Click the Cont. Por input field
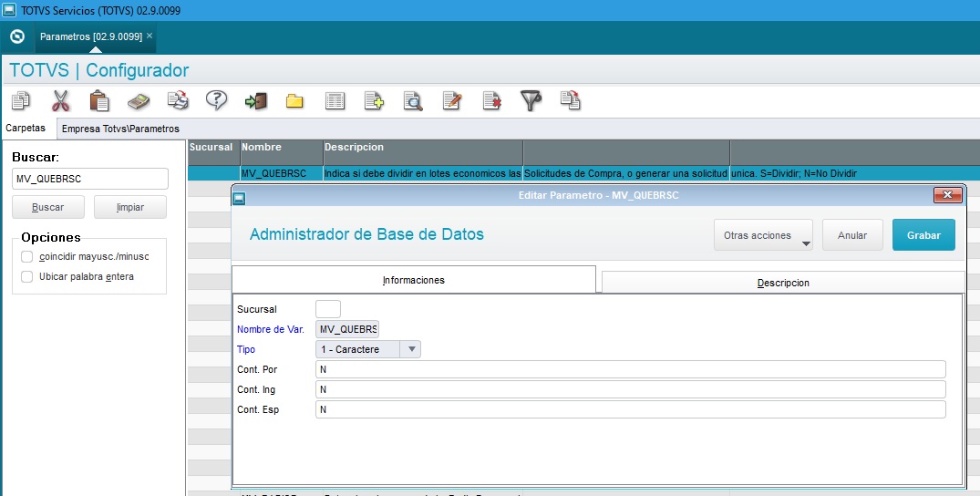Screen dimensions: 980x496 pyautogui.click(x=630, y=369)
